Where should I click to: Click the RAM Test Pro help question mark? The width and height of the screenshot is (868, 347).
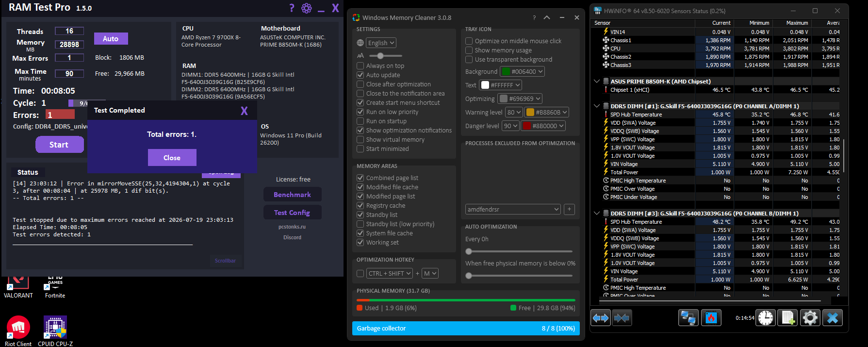pyautogui.click(x=292, y=8)
